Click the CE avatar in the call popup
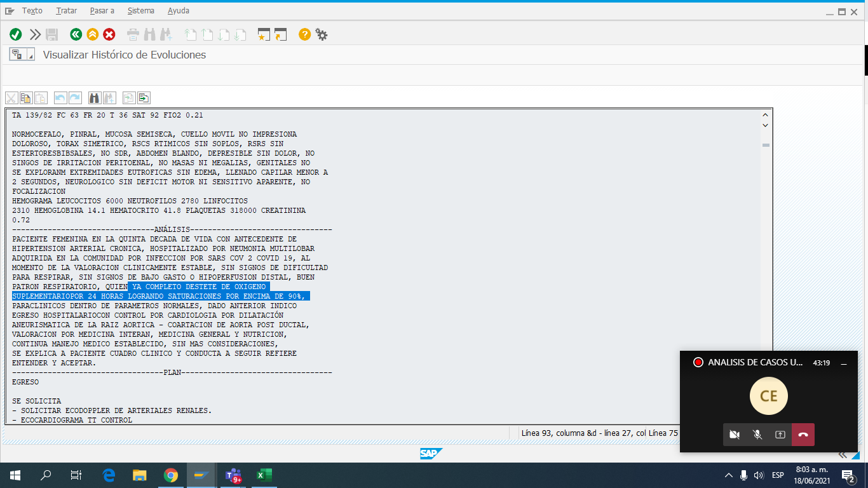 [769, 396]
